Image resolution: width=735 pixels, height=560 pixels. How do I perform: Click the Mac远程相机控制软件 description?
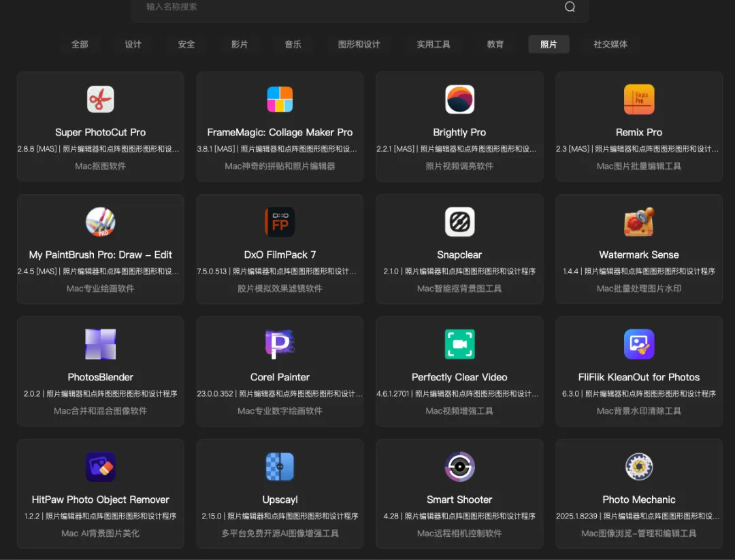click(459, 533)
